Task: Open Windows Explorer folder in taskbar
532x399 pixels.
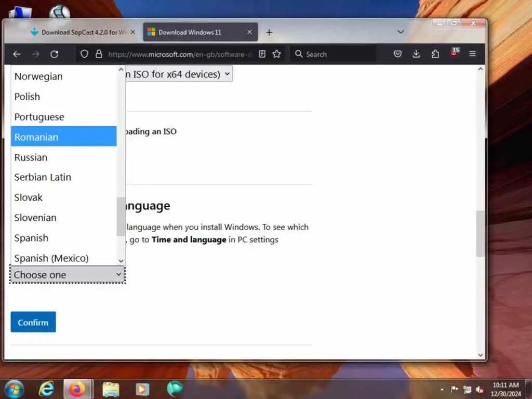Action: click(111, 389)
